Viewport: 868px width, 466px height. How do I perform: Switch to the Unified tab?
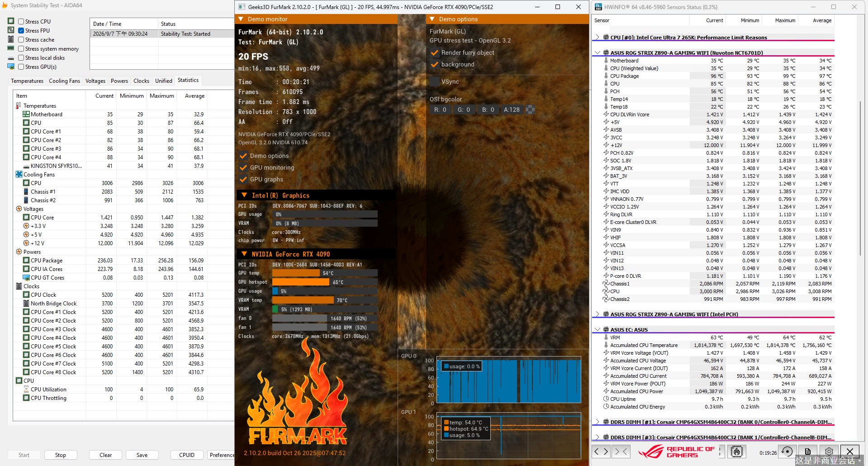163,81
